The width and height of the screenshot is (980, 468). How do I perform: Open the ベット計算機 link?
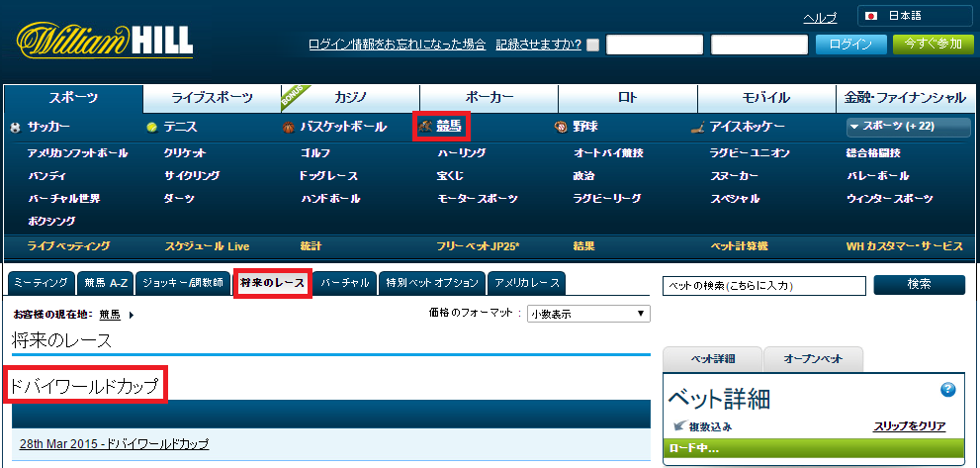(739, 246)
